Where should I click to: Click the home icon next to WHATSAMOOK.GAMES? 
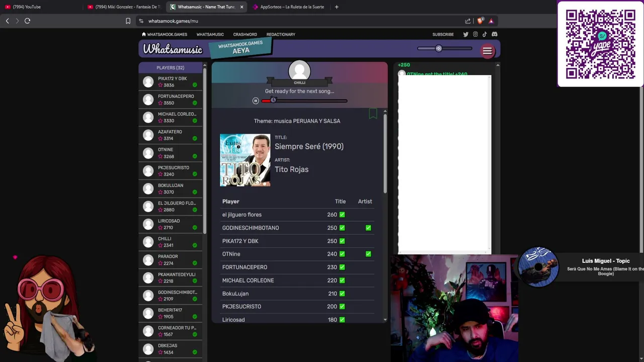point(144,34)
